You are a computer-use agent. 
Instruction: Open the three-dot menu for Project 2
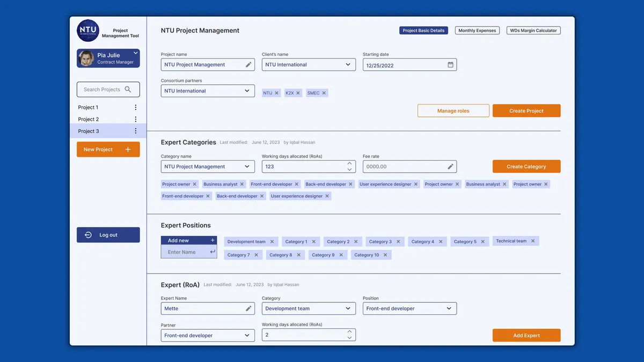click(x=136, y=119)
